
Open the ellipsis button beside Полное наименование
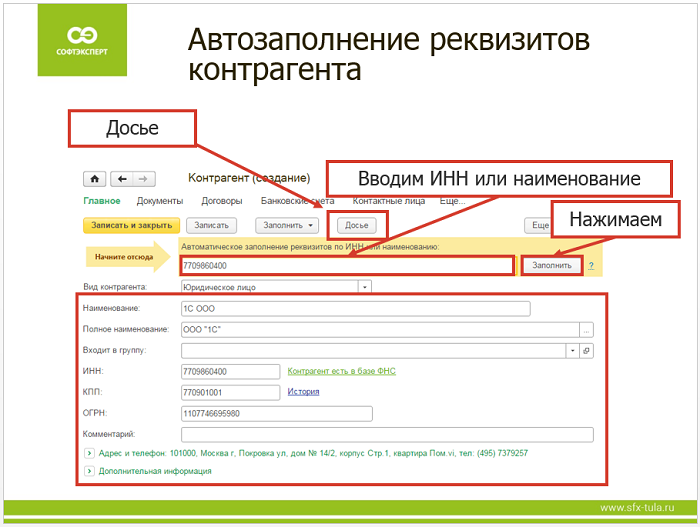586,330
